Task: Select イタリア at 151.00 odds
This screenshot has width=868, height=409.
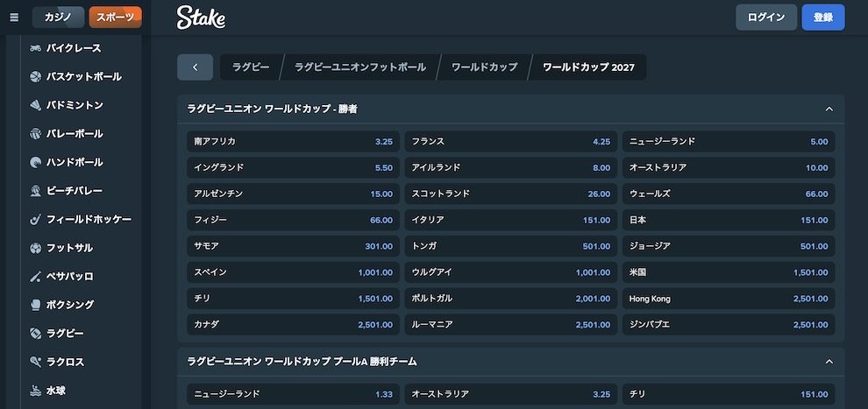Action: [511, 220]
